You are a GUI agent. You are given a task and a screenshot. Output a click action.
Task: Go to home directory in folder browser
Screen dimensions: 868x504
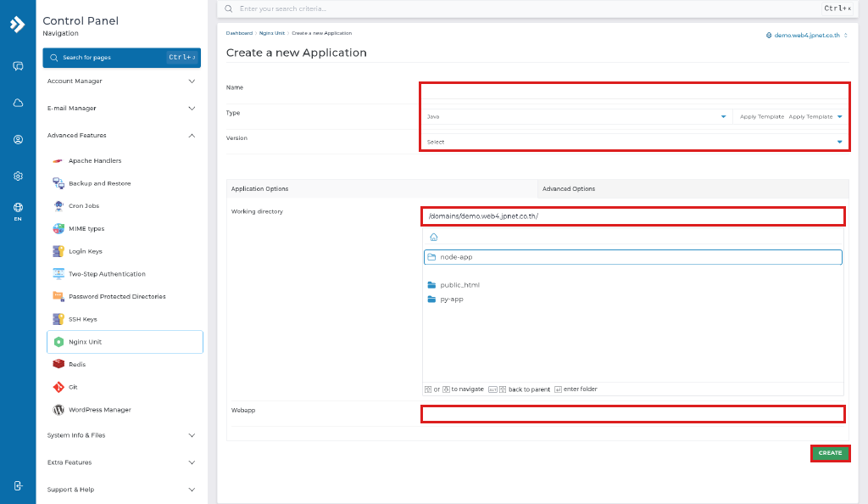pos(434,237)
